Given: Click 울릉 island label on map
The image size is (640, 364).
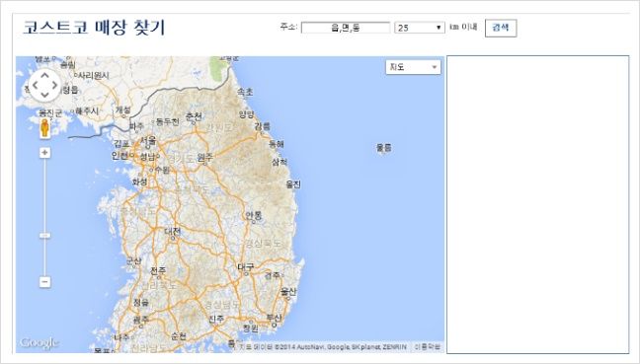Looking at the screenshot, I should (x=383, y=148).
